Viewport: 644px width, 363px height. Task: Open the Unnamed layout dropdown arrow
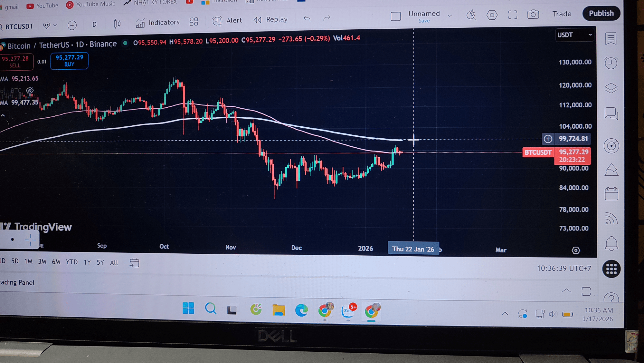pos(450,15)
